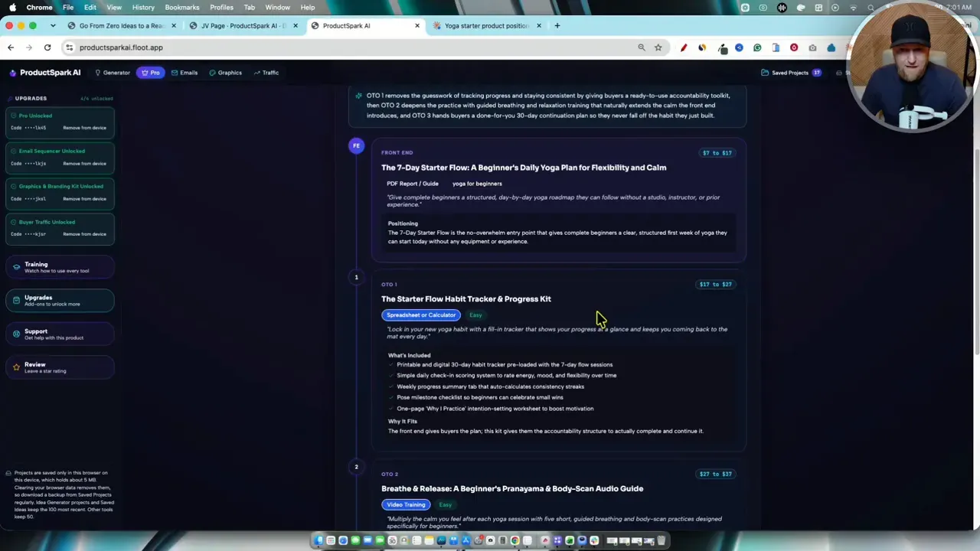This screenshot has width=980, height=551.
Task: Open the tab search dropdown arrow
Action: (x=52, y=25)
